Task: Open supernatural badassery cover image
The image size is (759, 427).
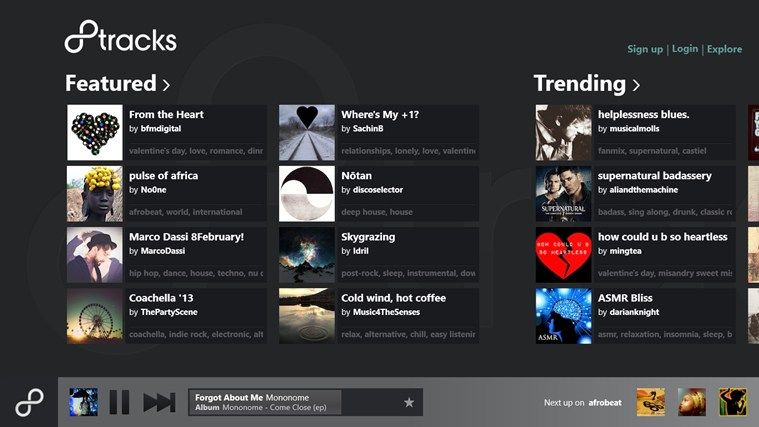Action: pyautogui.click(x=563, y=194)
